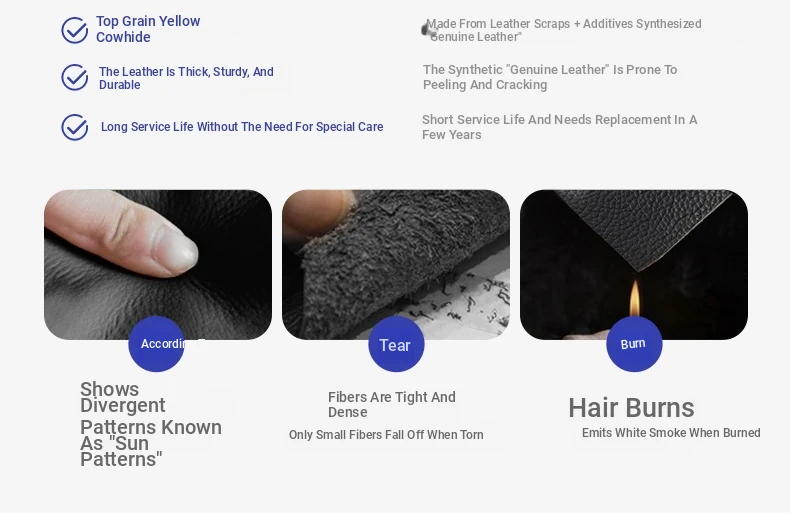The width and height of the screenshot is (790, 525).
Task: Open the torn leather fibers image
Action: pos(396,265)
